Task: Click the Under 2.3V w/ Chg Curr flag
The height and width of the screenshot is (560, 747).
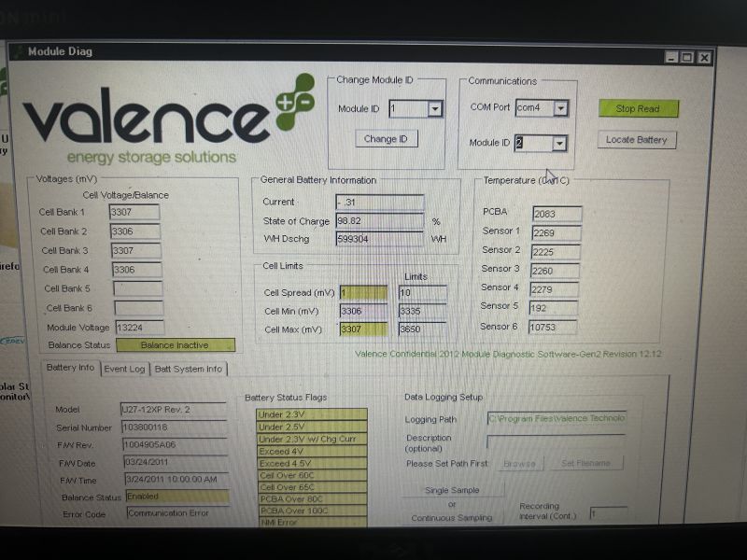Action: [x=312, y=439]
